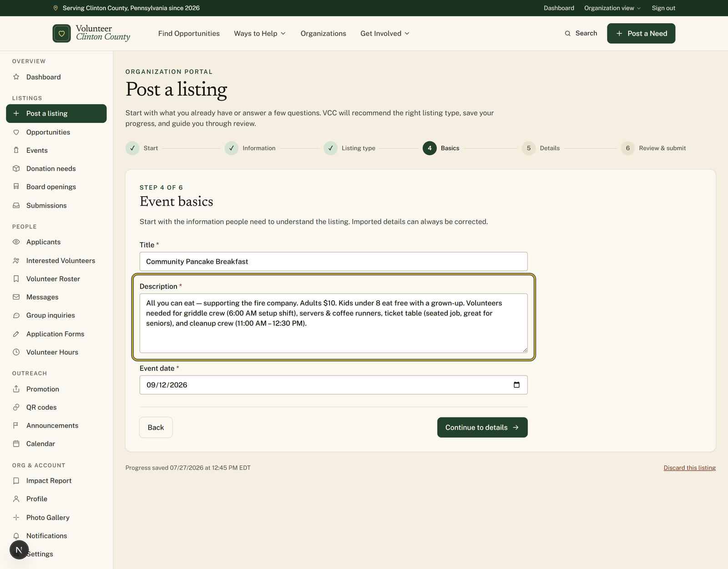Click the Back button
Screen dimensions: 728x569
click(x=156, y=427)
